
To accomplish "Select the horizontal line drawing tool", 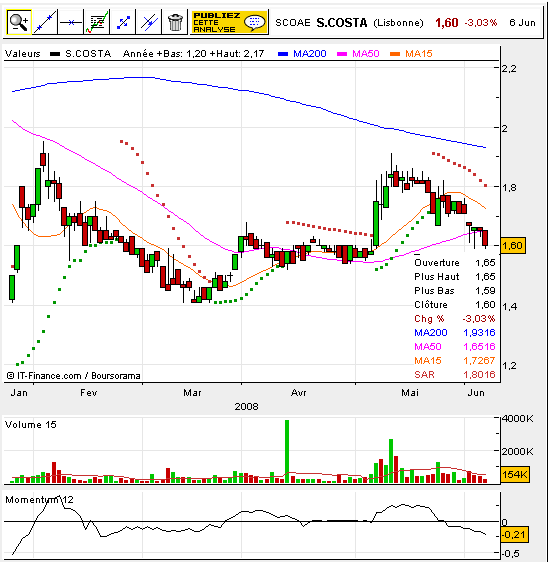I will coord(71,22).
